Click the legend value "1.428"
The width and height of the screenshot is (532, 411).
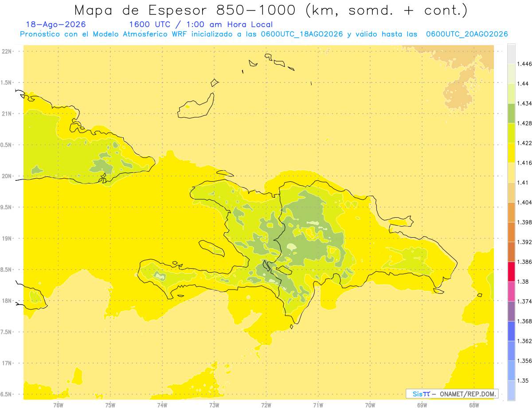[524, 123]
